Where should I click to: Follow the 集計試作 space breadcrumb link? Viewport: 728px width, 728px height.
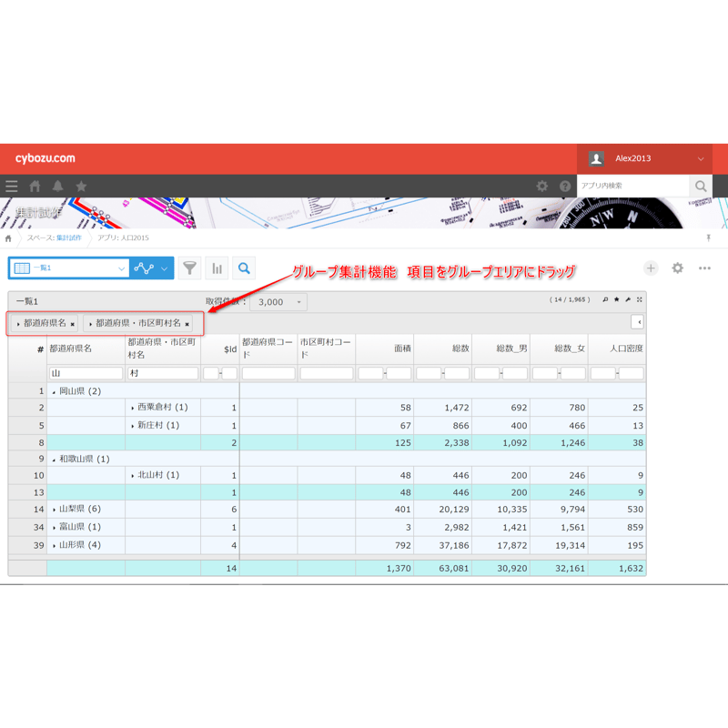coord(69,238)
